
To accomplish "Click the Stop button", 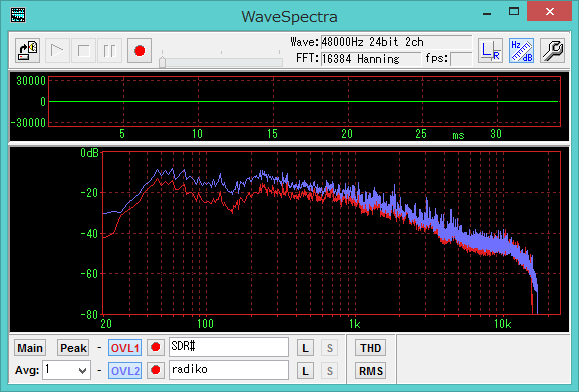I will tap(83, 51).
